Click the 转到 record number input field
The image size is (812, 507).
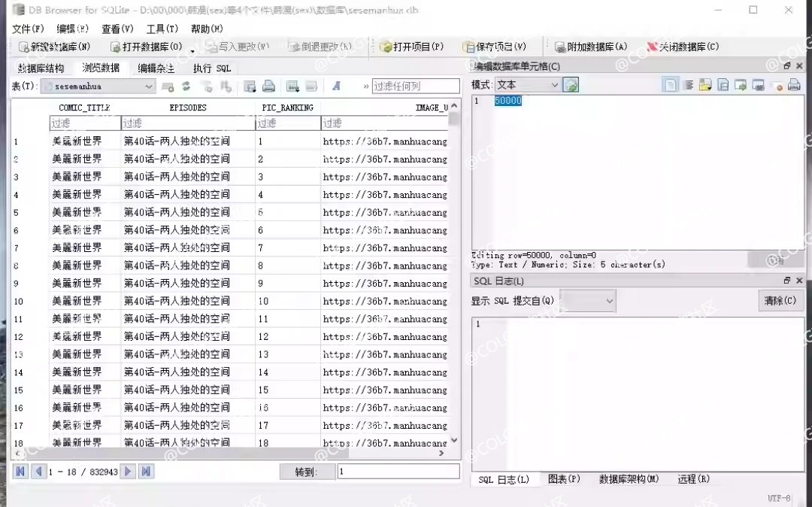(x=398, y=472)
